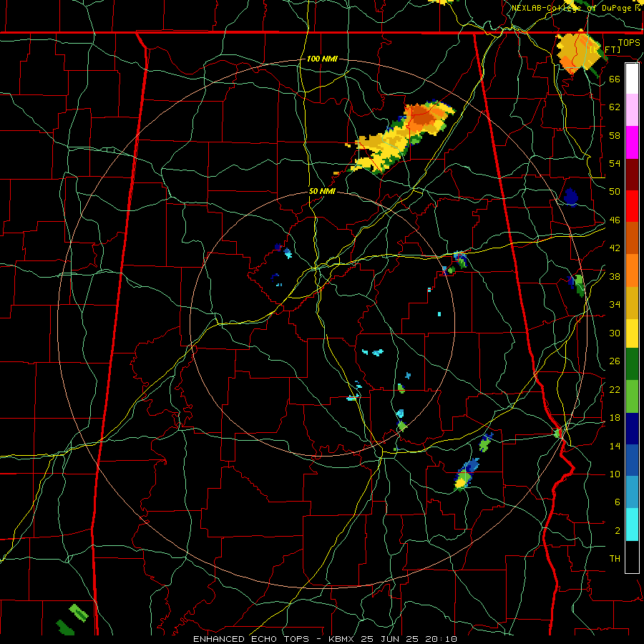Click the green echo pair in the bottom-left corner
The height and width of the screenshot is (644, 644).
[x=72, y=619]
